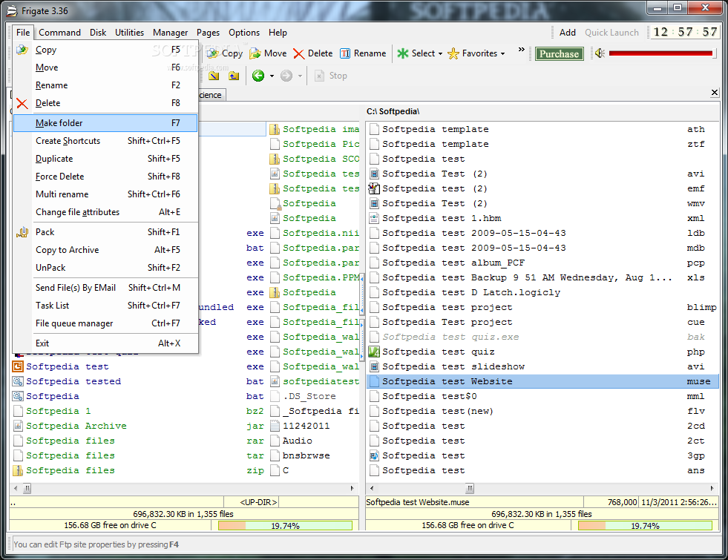Open the Favorites dropdown arrow
The width and height of the screenshot is (728, 560).
click(502, 54)
